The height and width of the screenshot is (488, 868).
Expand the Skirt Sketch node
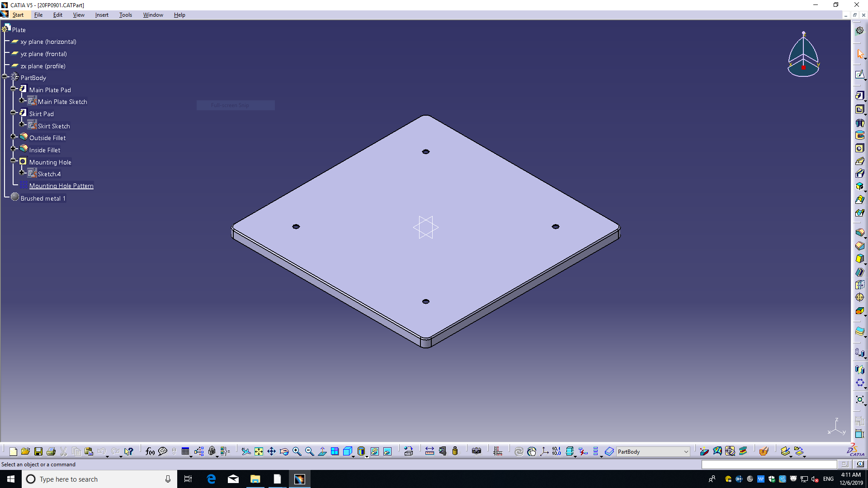pos(22,124)
